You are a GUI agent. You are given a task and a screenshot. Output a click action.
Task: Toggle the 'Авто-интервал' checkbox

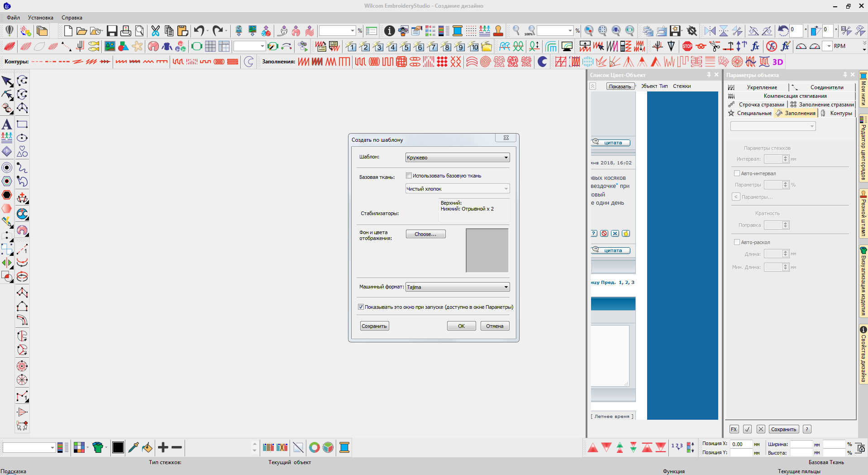click(x=737, y=173)
